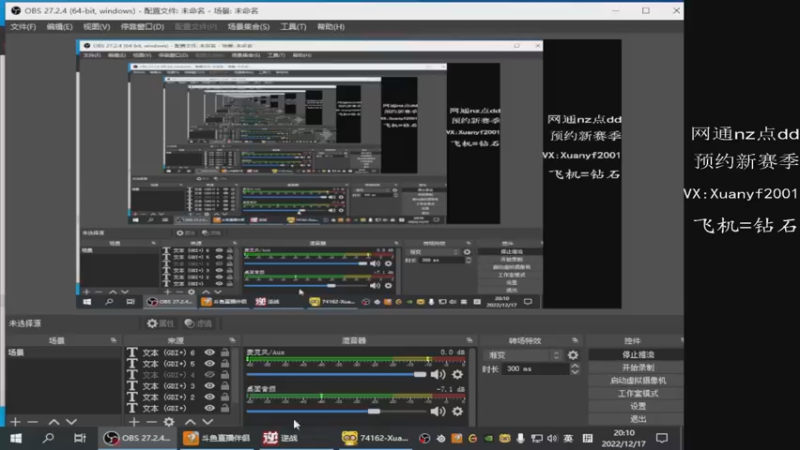Remove the selected source with the minus icon
Image resolution: width=800 pixels, height=450 pixels.
tap(151, 422)
